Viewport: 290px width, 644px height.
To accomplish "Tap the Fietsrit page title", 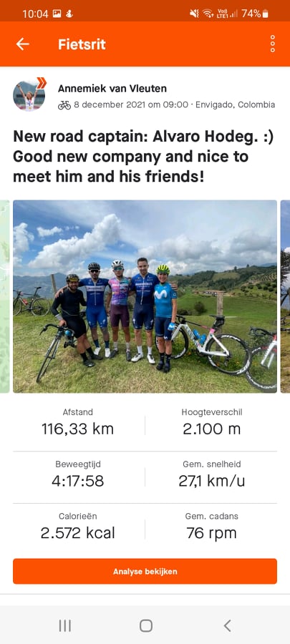I will [x=82, y=44].
